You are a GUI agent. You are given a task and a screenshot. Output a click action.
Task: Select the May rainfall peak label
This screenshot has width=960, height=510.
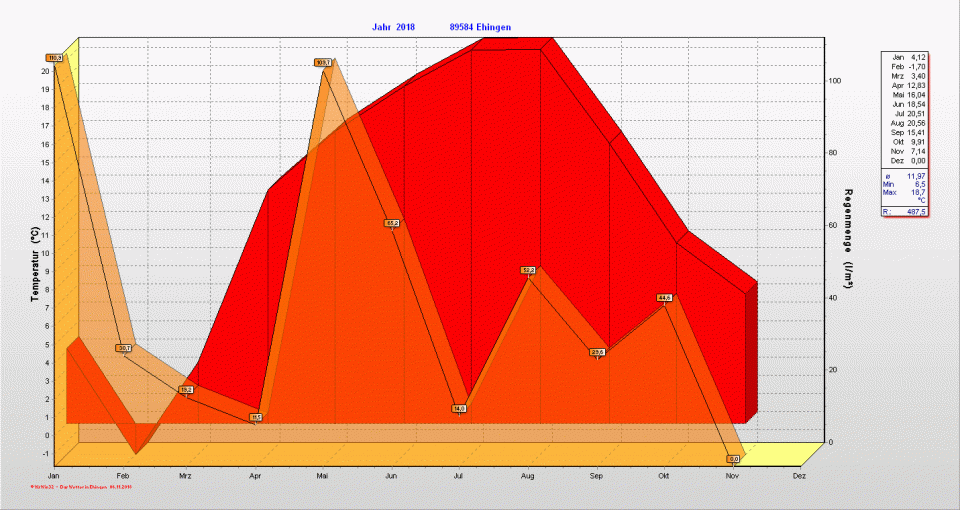323,62
